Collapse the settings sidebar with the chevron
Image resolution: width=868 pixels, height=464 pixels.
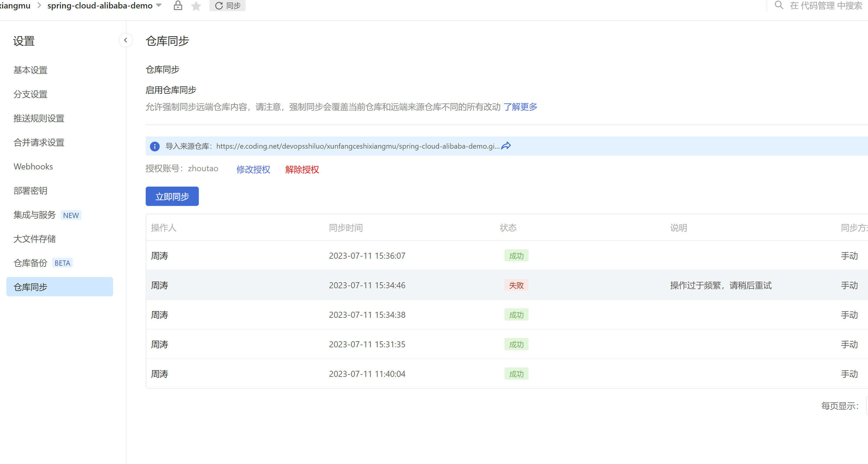point(126,40)
